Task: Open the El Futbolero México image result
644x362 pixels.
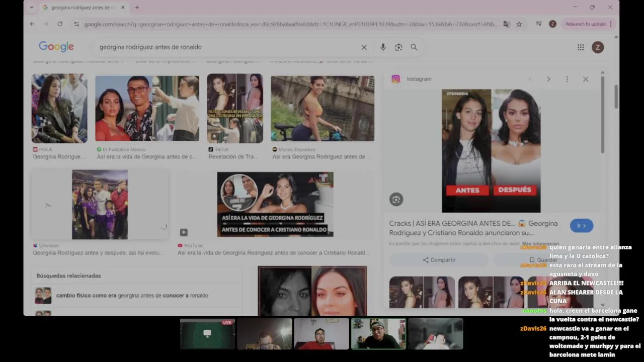Action: point(147,109)
